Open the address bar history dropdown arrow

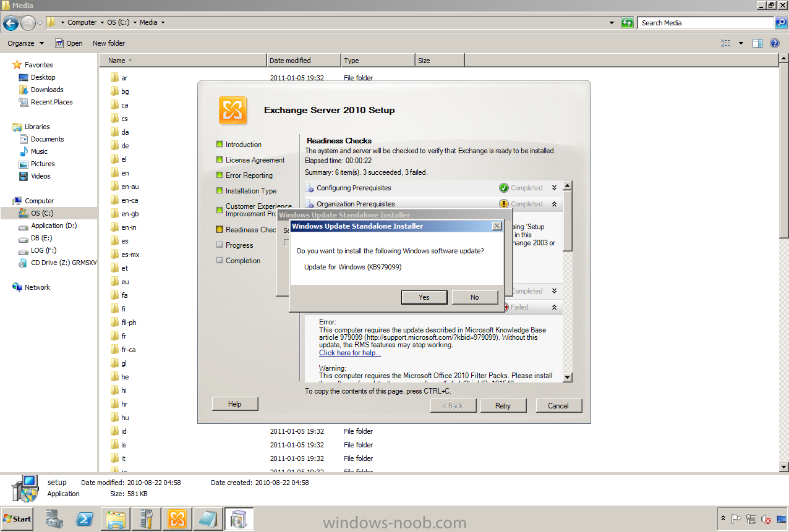pos(612,23)
